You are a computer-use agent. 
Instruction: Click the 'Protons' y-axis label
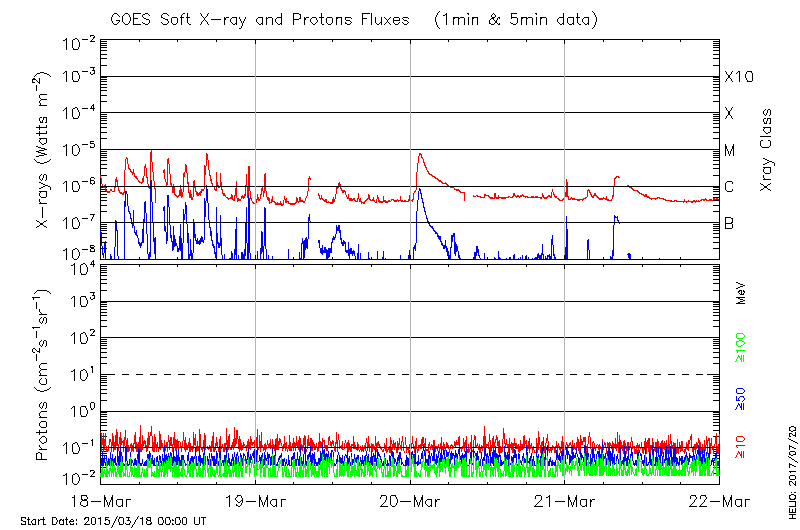(45, 375)
